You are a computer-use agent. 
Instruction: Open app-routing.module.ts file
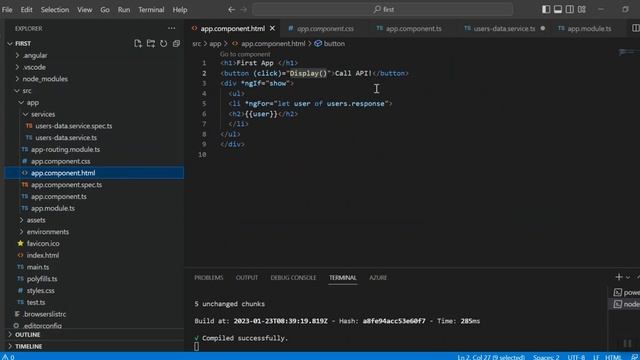65,149
